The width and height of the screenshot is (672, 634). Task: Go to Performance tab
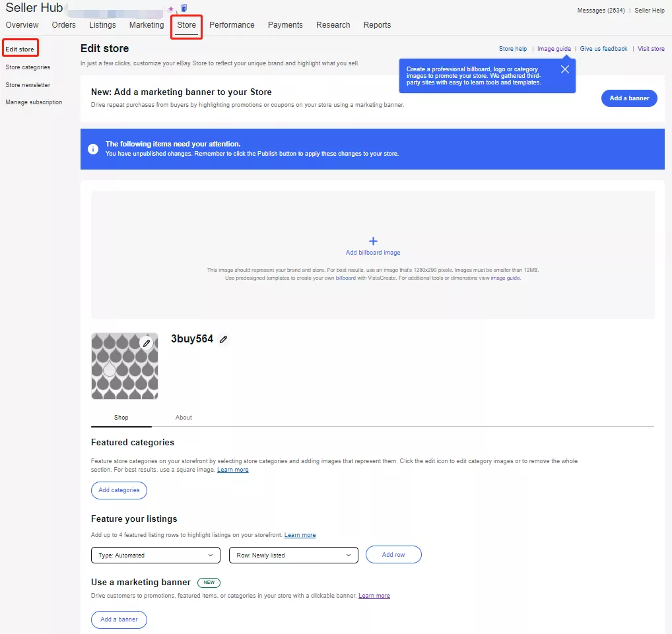click(232, 25)
